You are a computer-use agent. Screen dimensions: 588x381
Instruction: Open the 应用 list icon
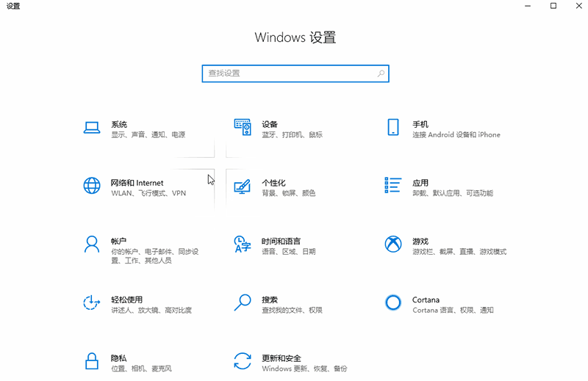pos(393,185)
